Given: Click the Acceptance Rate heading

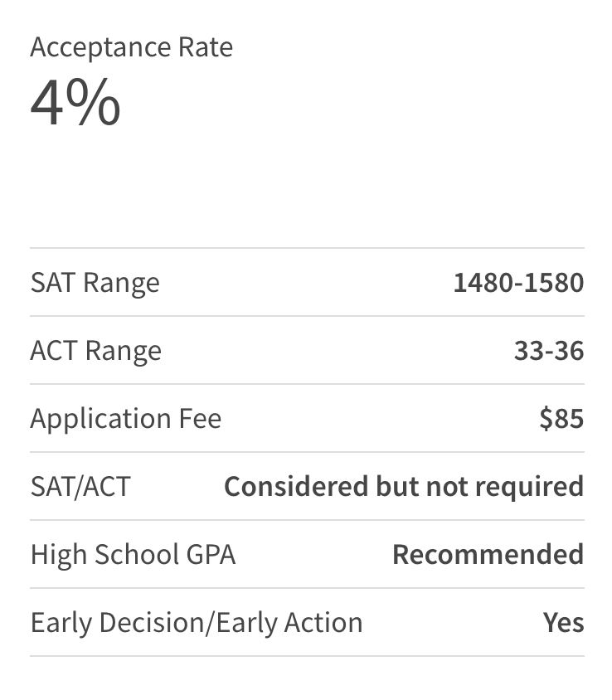Looking at the screenshot, I should pyautogui.click(x=131, y=47).
